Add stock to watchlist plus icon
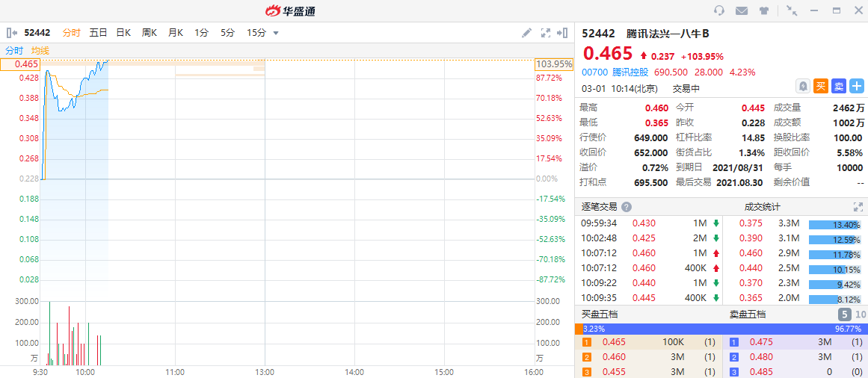The width and height of the screenshot is (868, 378). tap(857, 86)
